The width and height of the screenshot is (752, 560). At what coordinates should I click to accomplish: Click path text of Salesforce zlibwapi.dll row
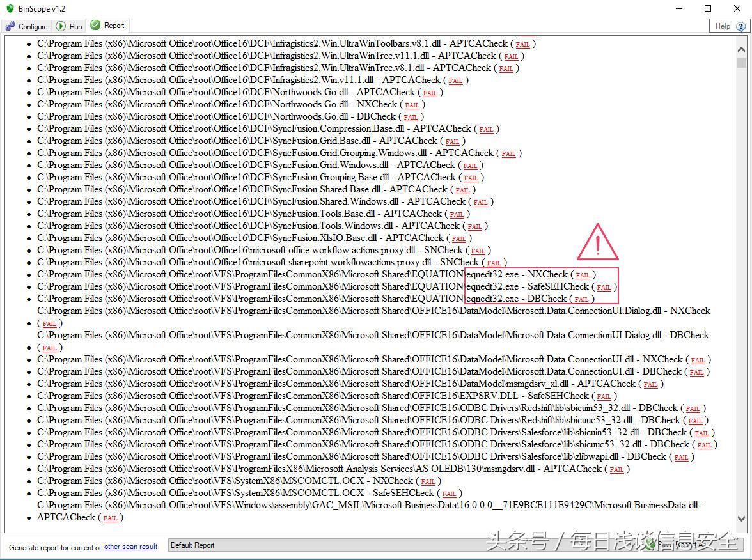tap(352, 457)
